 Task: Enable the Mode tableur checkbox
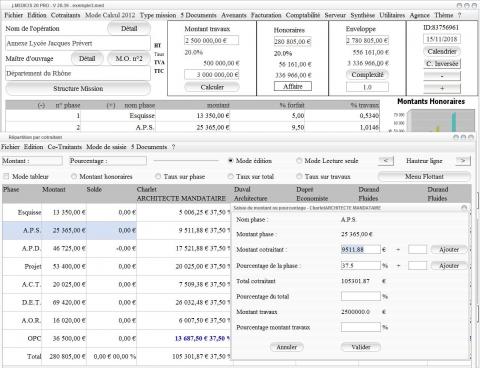(x=6, y=176)
